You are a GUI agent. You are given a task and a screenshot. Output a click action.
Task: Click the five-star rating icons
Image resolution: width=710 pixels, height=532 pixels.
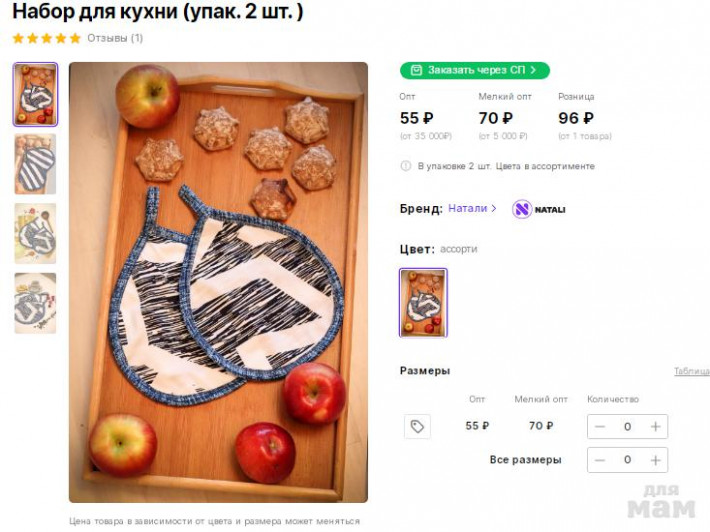47,38
